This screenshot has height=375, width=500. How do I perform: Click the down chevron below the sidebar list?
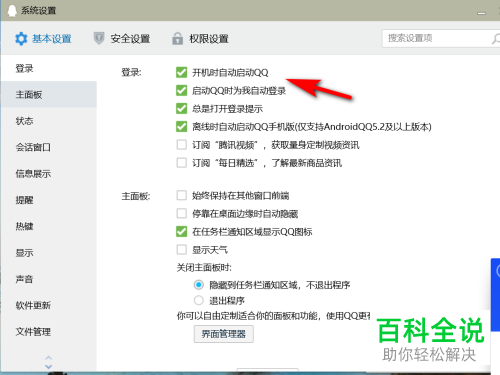[49, 366]
